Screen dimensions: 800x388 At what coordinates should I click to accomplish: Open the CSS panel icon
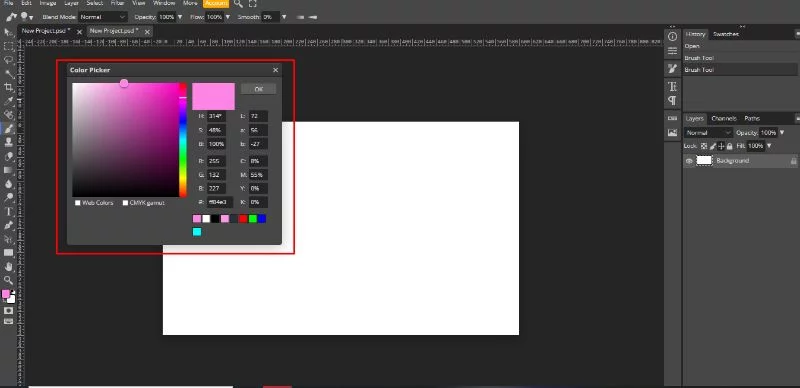tap(672, 118)
